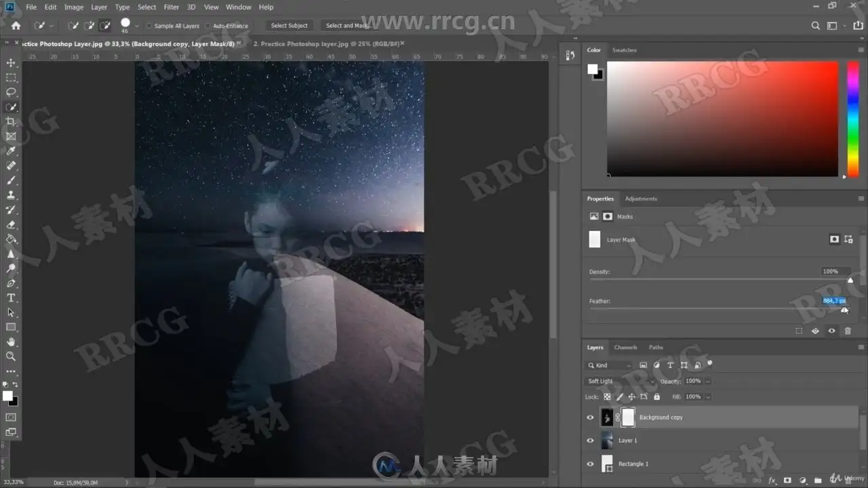Screen dimensions: 868x488
Task: Switch to the Channels tab
Action: click(x=625, y=347)
